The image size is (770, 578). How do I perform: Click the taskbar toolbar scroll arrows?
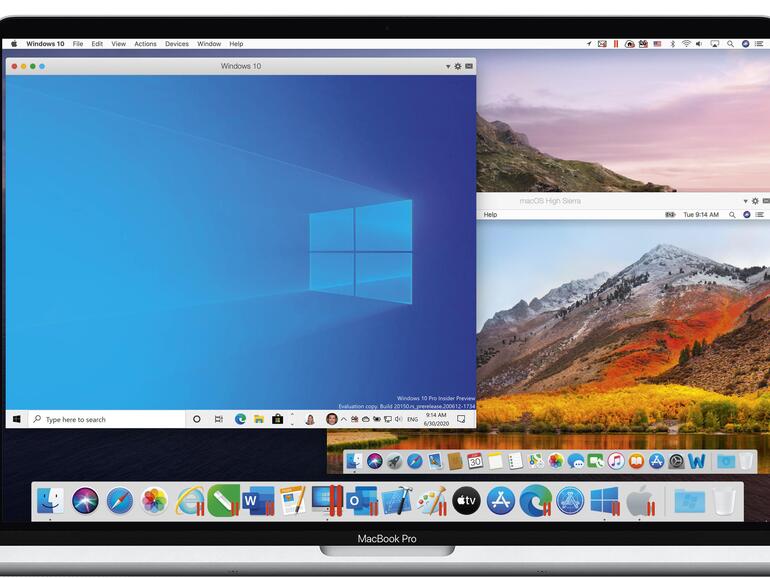[x=293, y=419]
